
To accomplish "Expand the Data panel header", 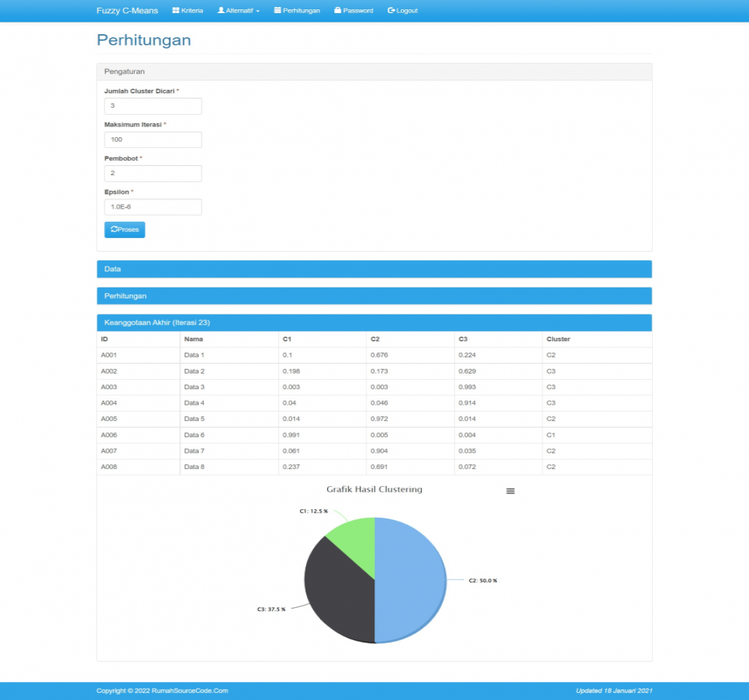I will (374, 269).
